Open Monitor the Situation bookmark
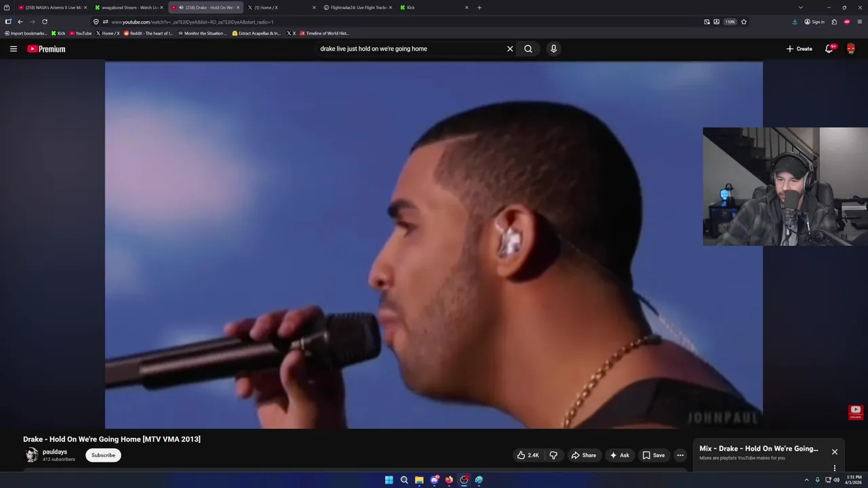868x488 pixels. tap(203, 33)
